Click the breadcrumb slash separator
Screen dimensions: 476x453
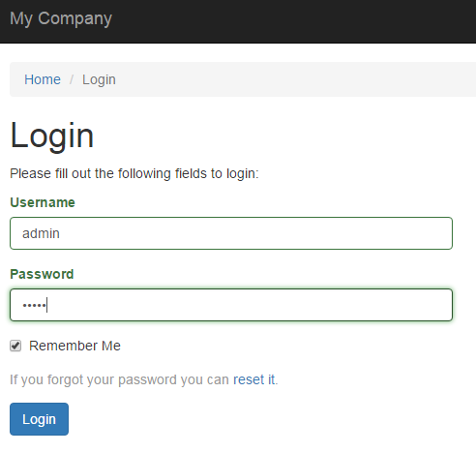pos(72,79)
